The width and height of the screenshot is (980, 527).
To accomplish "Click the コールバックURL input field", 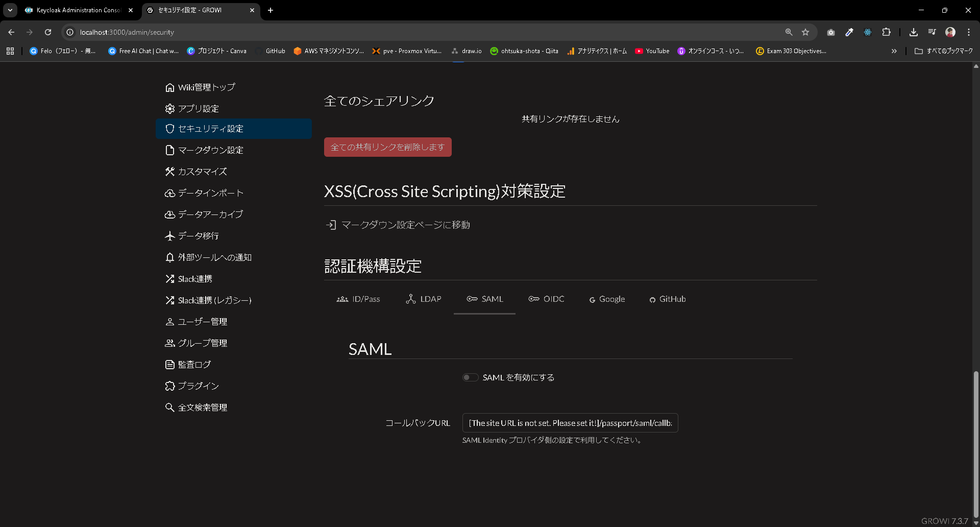I will (x=570, y=423).
